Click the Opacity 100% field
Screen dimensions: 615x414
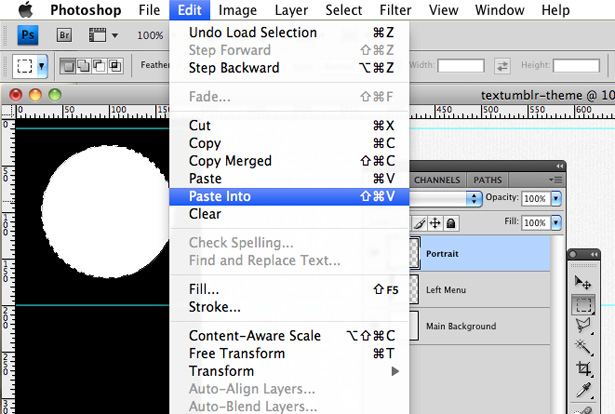535,199
